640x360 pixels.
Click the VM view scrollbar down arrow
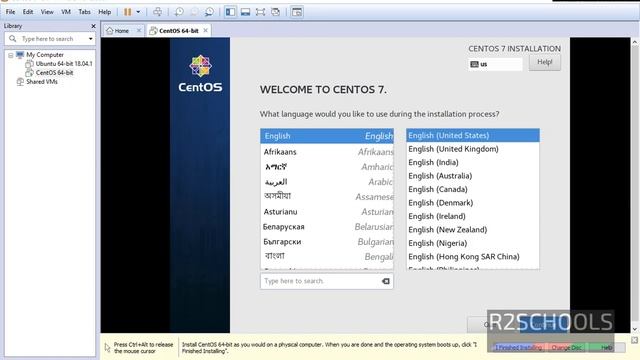(x=635, y=329)
